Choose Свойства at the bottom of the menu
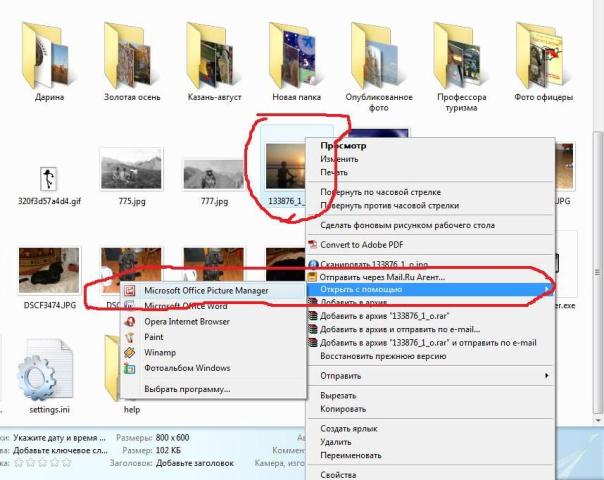This screenshot has width=604, height=480. pyautogui.click(x=338, y=475)
